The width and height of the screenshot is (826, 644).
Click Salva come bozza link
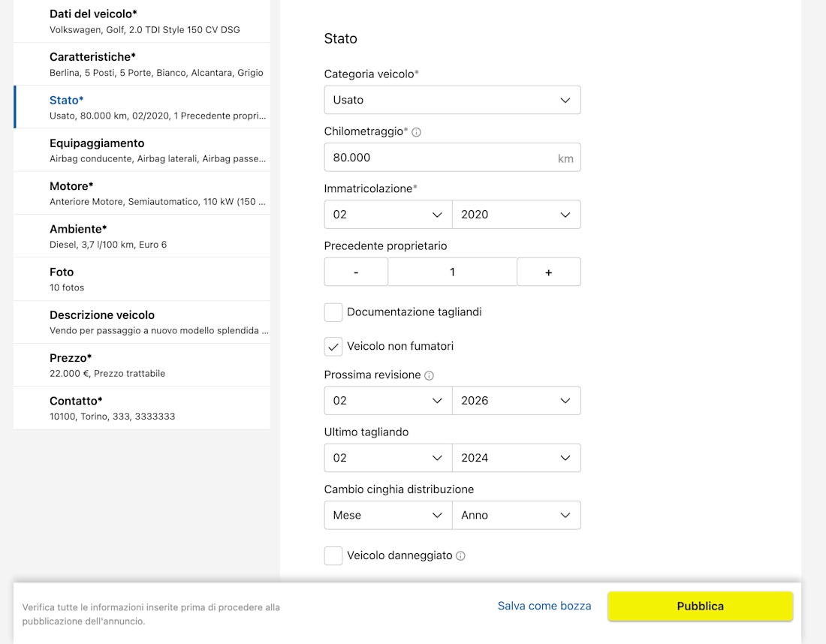point(544,606)
